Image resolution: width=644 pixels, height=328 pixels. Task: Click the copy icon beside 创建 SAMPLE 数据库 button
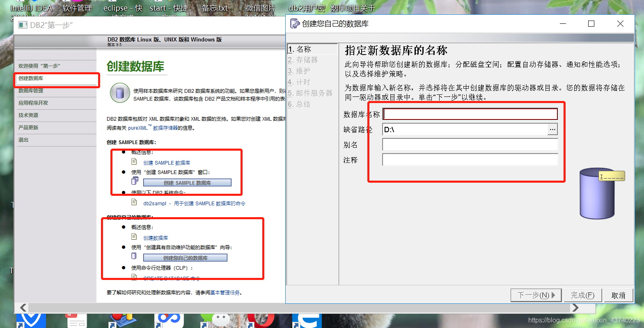[x=135, y=181]
